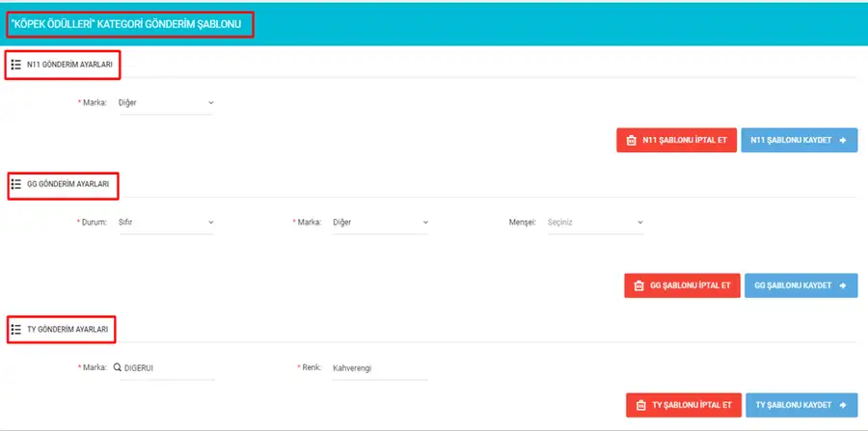The image size is (868, 431).
Task: Open the GG Durum dropdown showing Sıfır
Action: [x=166, y=223]
